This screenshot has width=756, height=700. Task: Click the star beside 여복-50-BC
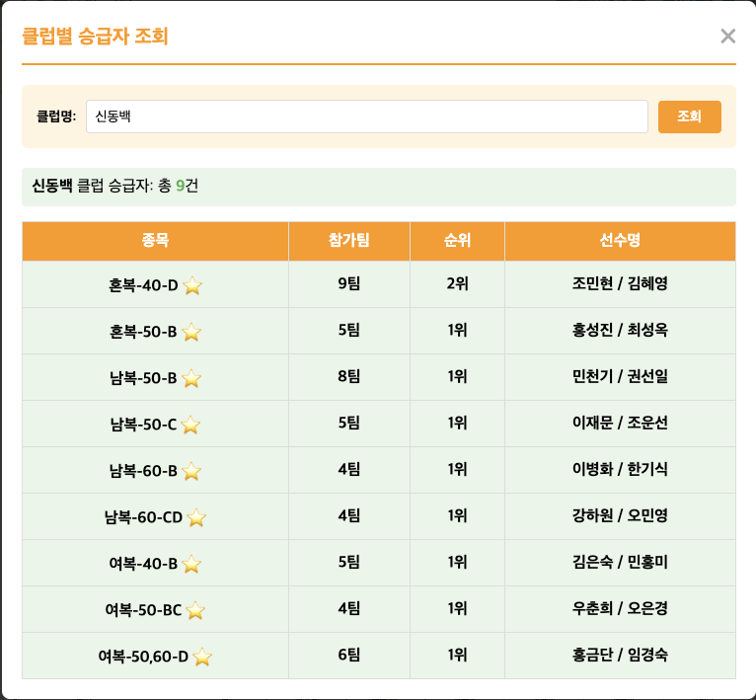(195, 610)
